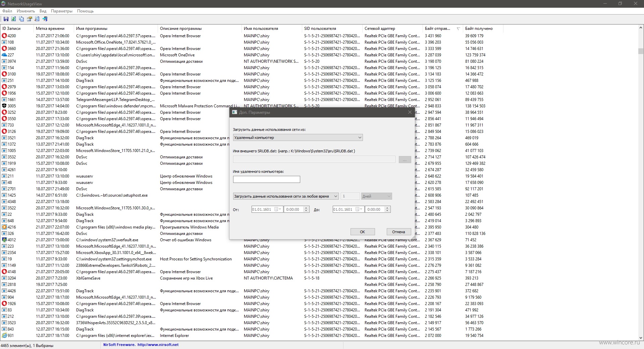
Task: Sort by the Байт получено column header
Action: [483, 29]
